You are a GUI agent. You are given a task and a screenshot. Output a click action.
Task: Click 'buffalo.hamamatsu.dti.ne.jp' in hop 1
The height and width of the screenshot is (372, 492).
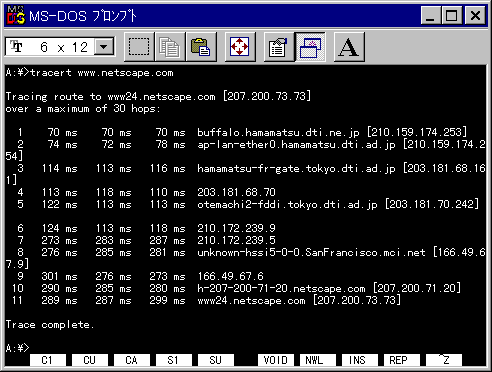278,133
